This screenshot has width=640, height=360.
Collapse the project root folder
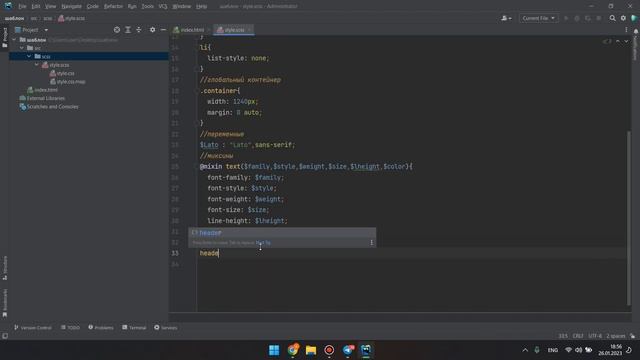tap(14, 40)
